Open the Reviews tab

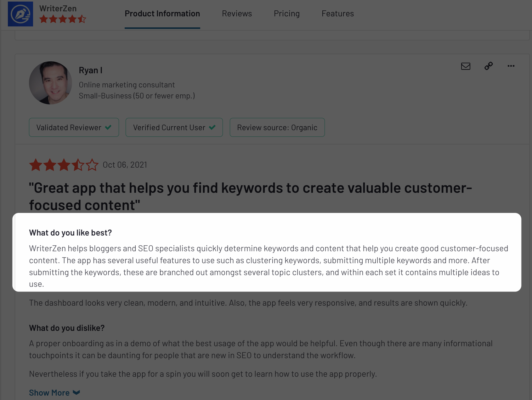point(237,14)
